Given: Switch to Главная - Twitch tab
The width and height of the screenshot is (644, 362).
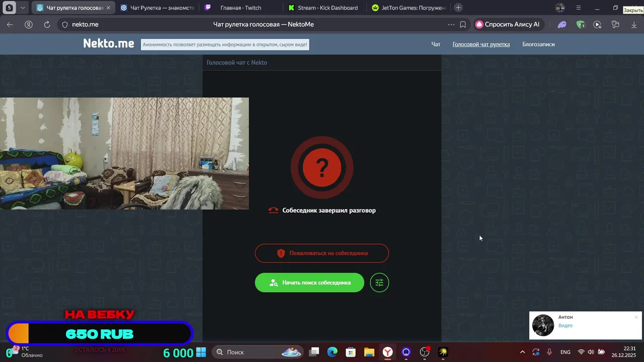Looking at the screenshot, I should [240, 8].
